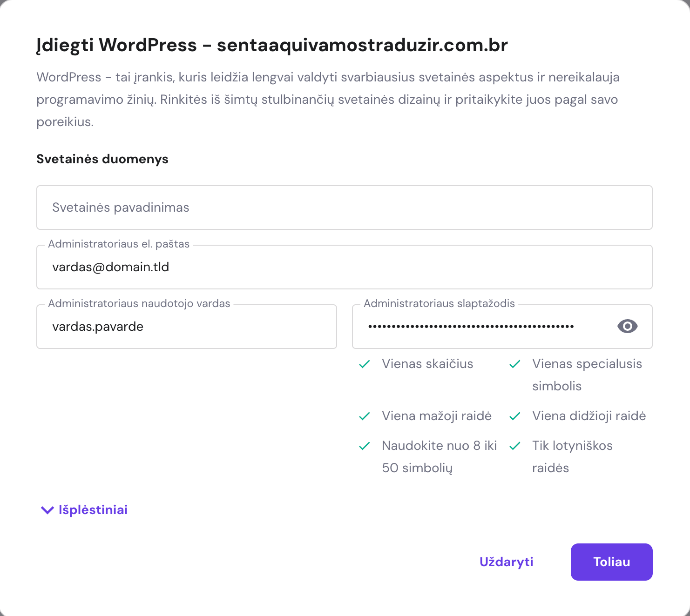This screenshot has width=690, height=616.
Task: Click the Uždaryti link
Action: [506, 562]
